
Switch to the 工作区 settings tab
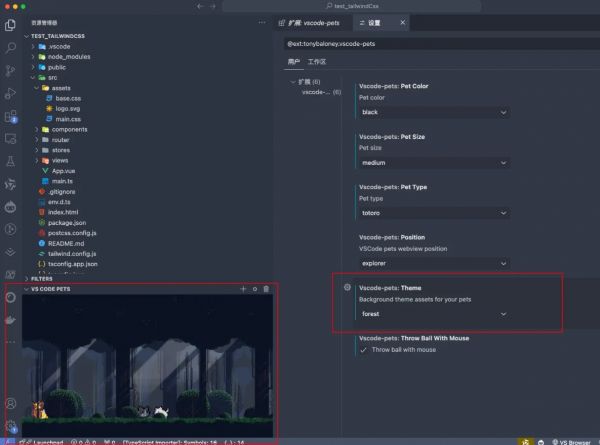pyautogui.click(x=317, y=61)
